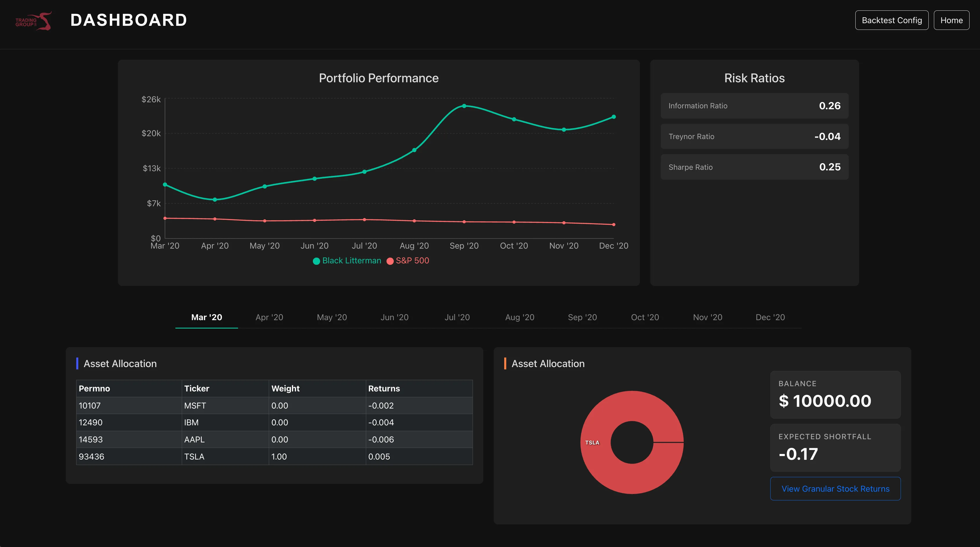Toggle Black Litterman series label in legend

[x=351, y=261]
